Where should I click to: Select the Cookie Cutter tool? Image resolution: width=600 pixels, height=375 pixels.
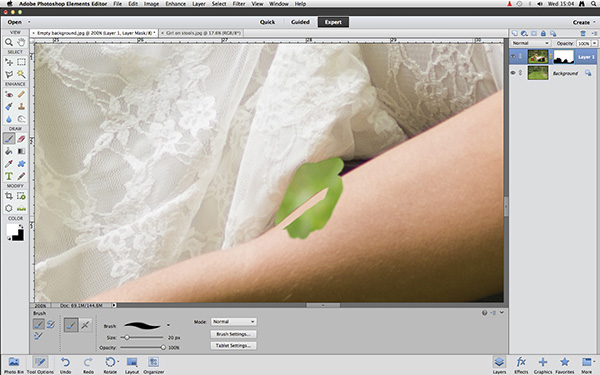(x=9, y=209)
